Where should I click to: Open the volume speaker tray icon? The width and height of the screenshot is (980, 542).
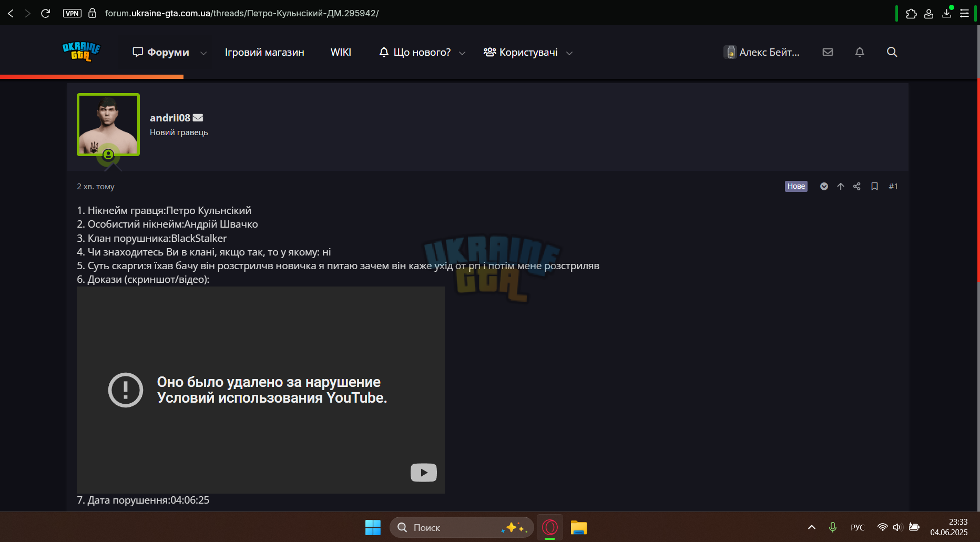[x=897, y=527]
